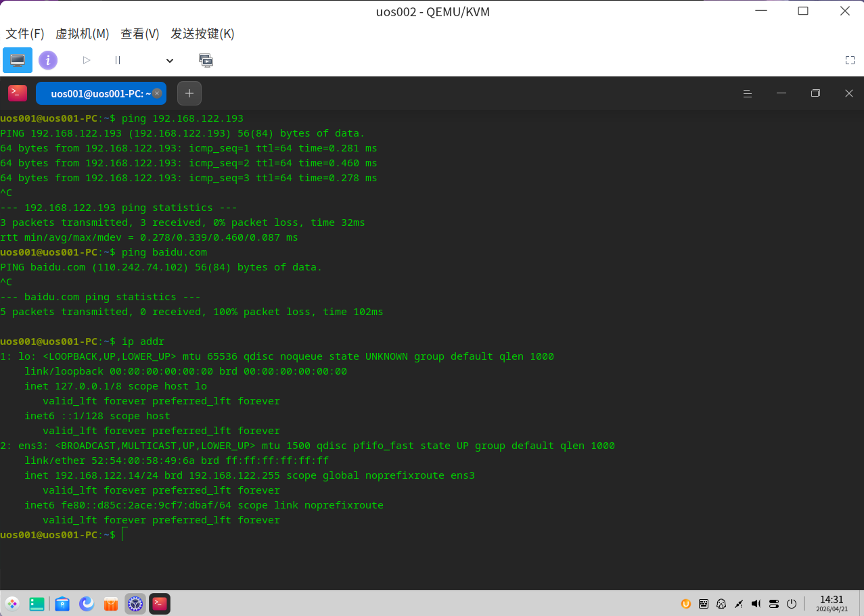The image size is (864, 616).
Task: Open the manage VM snapshots icon
Action: pos(206,60)
